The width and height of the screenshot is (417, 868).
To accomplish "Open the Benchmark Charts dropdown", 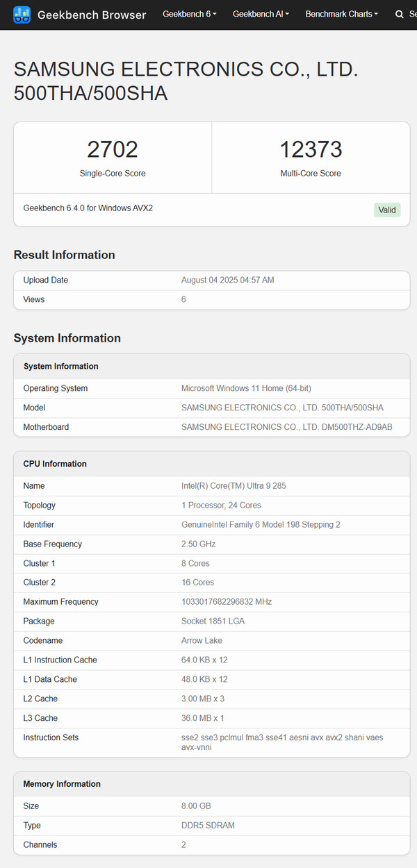I will coord(342,14).
